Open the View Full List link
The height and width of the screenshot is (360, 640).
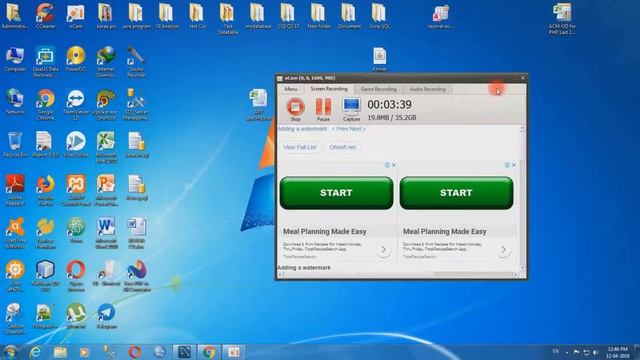[x=300, y=147]
